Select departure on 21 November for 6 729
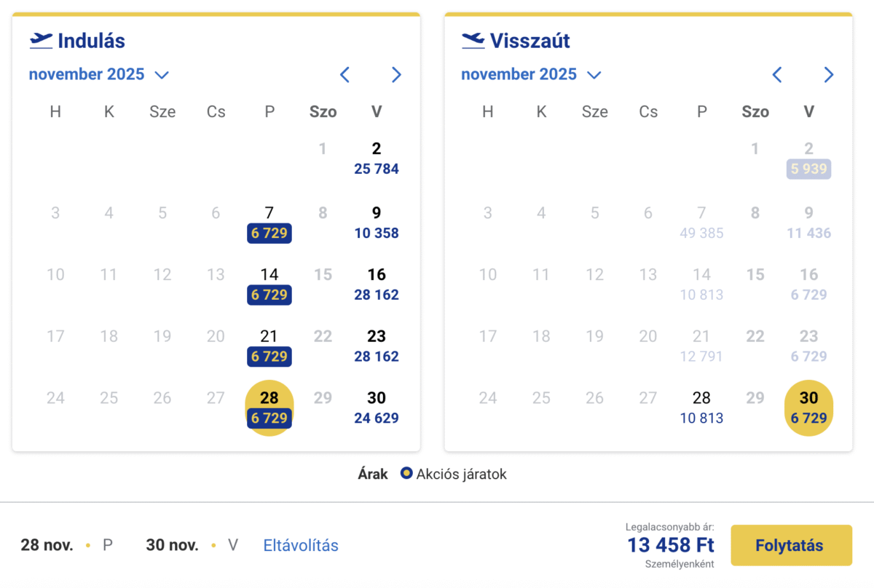This screenshot has height=588, width=874. pyautogui.click(x=269, y=346)
